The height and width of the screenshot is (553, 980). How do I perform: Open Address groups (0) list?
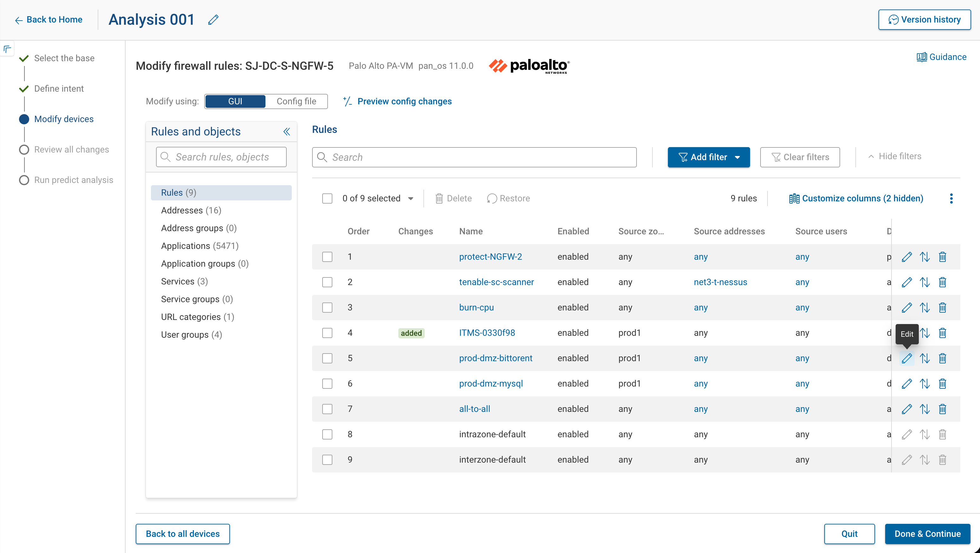[x=199, y=228]
